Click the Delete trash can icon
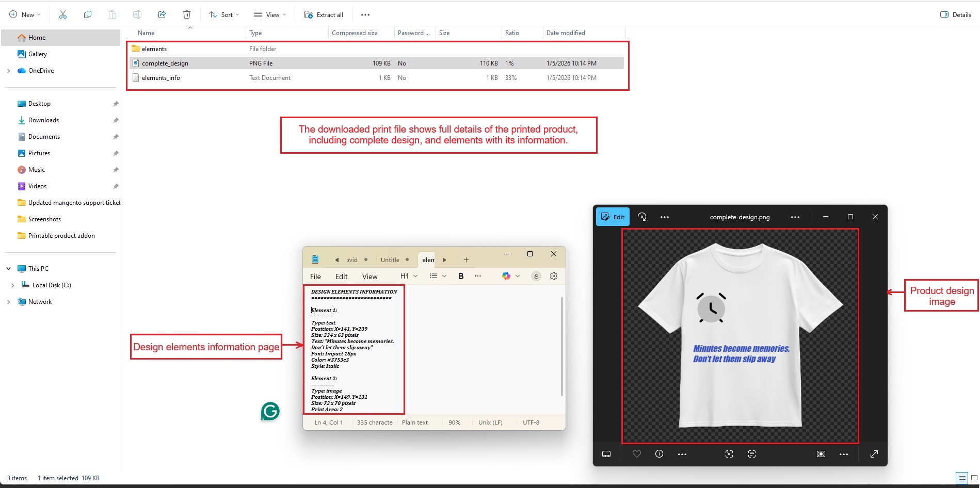Screen dimensions: 980x488 (x=187, y=14)
